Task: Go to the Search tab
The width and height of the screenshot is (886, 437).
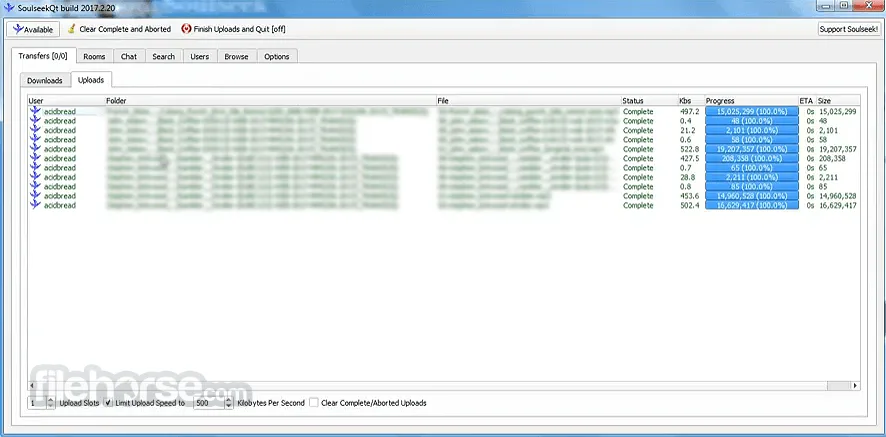Action: (x=163, y=57)
